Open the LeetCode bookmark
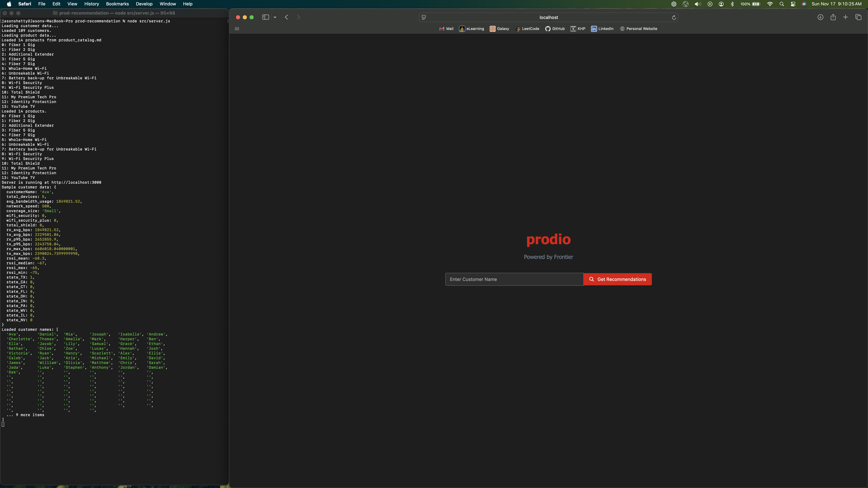This screenshot has width=868, height=488. click(527, 29)
